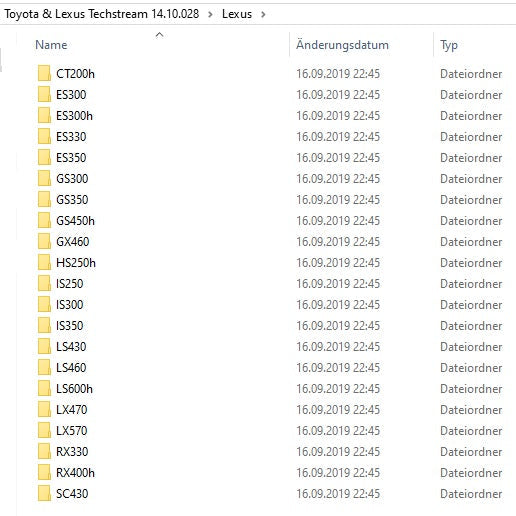Click the RX330 folder icon

click(44, 451)
